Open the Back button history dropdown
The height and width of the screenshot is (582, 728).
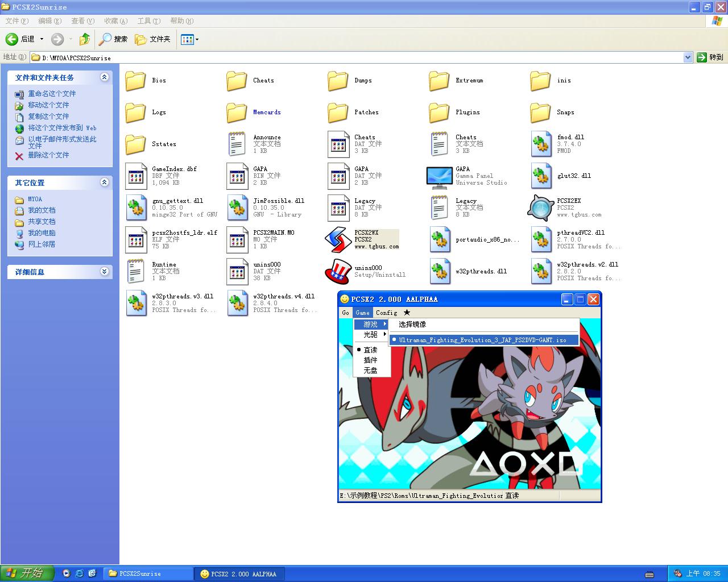coord(42,39)
